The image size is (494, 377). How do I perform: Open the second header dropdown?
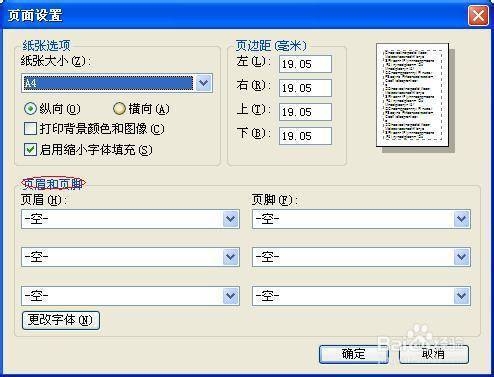tap(130, 257)
